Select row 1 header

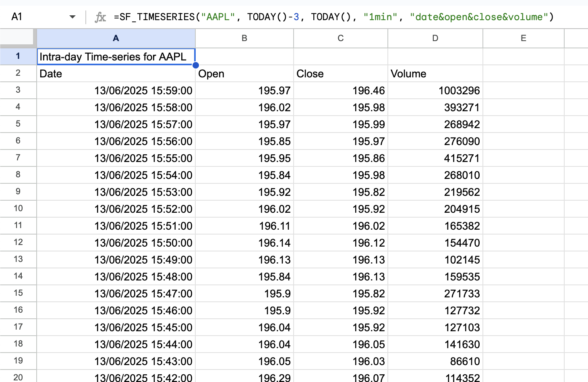(x=18, y=56)
